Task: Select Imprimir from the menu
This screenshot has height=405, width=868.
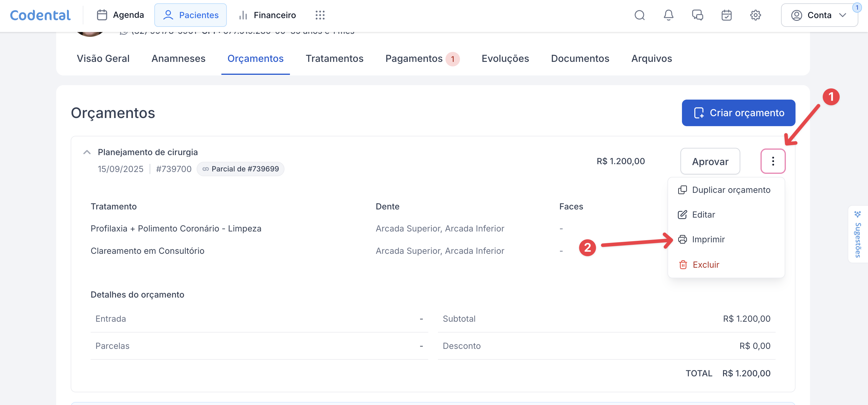Action: coord(708,239)
